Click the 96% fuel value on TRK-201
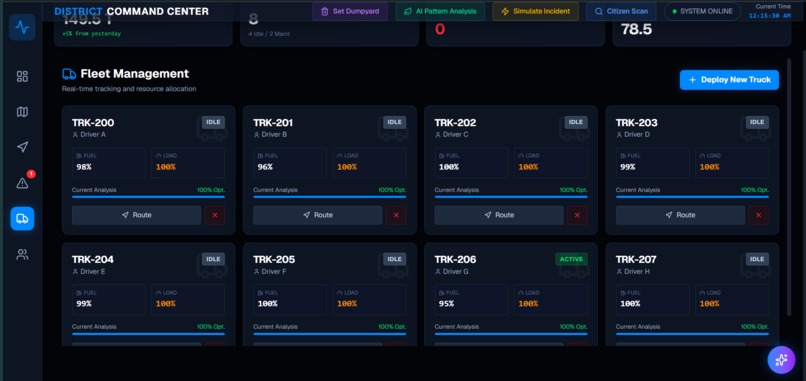The image size is (806, 381). pos(265,167)
